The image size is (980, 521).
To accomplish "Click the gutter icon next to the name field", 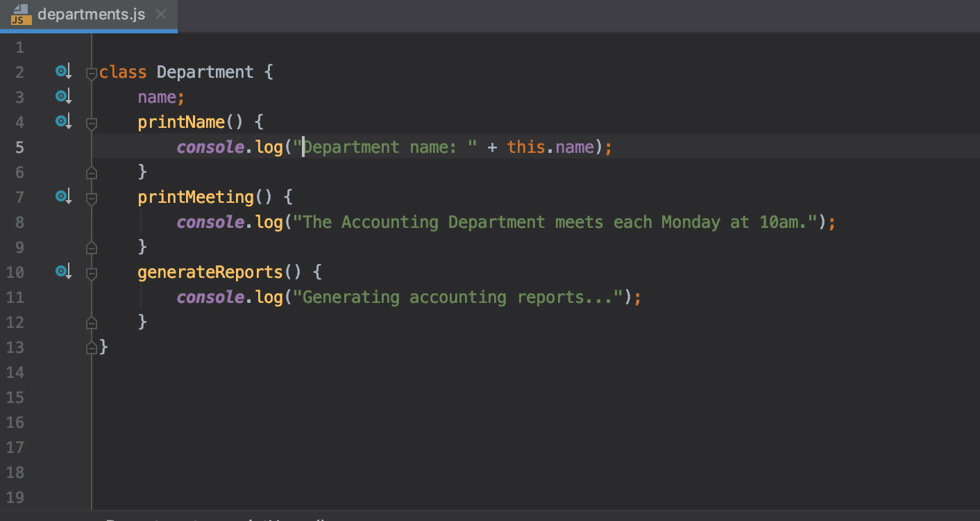I will [x=62, y=95].
